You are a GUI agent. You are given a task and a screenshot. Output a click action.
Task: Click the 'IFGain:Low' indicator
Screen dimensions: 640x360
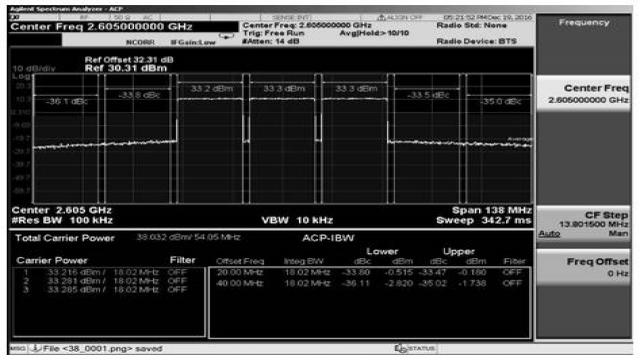click(193, 42)
